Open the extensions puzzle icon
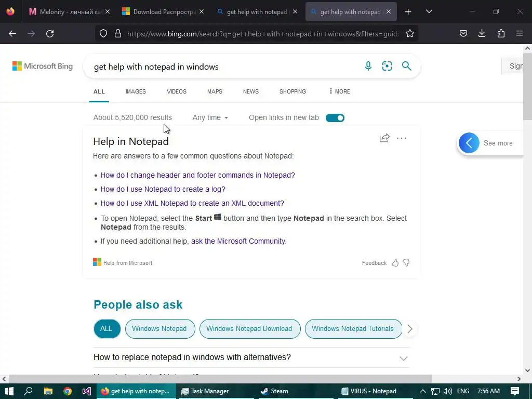The image size is (532, 399). point(501,33)
